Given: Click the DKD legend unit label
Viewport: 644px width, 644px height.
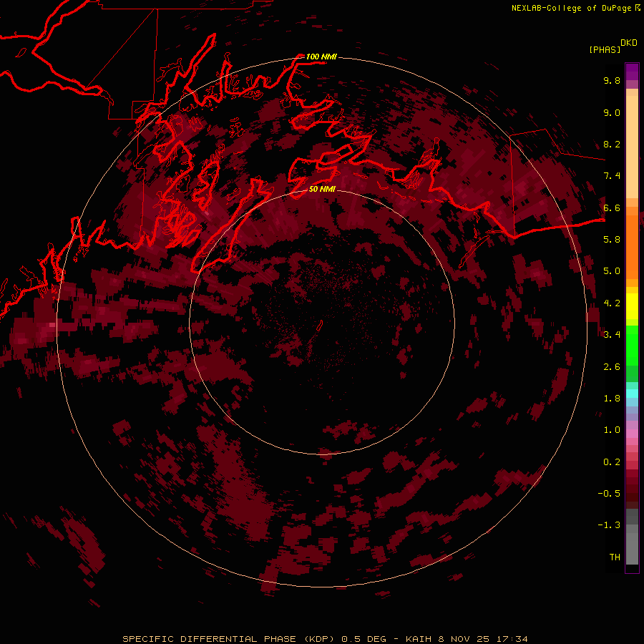Looking at the screenshot, I should tap(629, 43).
